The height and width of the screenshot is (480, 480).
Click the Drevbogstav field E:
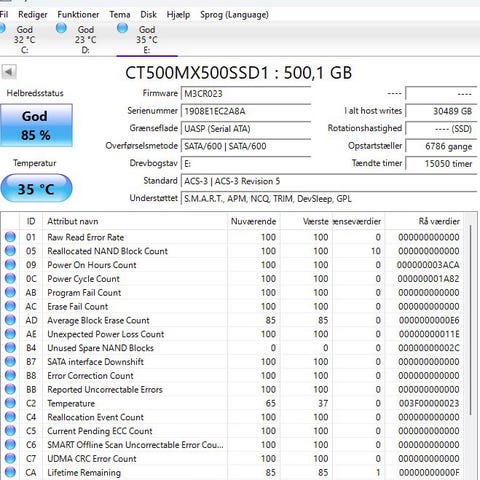click(x=246, y=164)
